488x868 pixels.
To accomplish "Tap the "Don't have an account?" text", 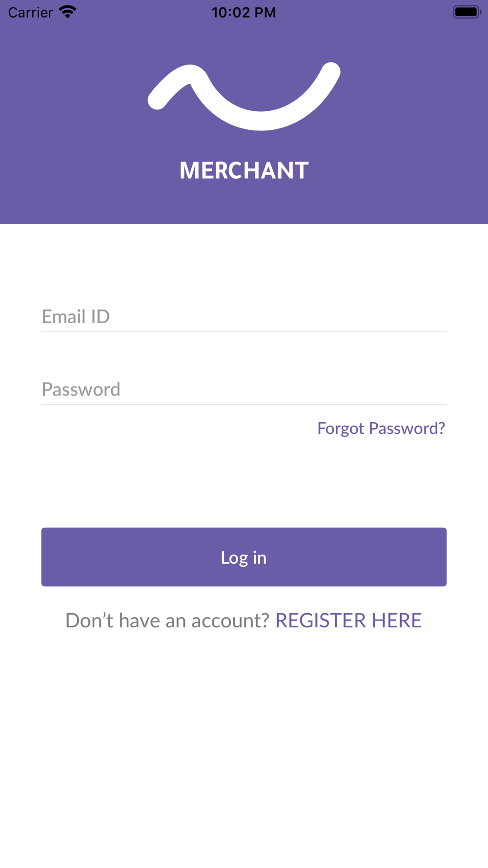I will [167, 620].
